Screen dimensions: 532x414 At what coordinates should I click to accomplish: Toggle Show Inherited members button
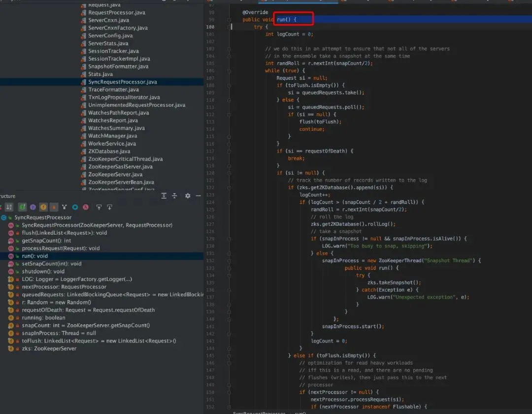[22, 207]
